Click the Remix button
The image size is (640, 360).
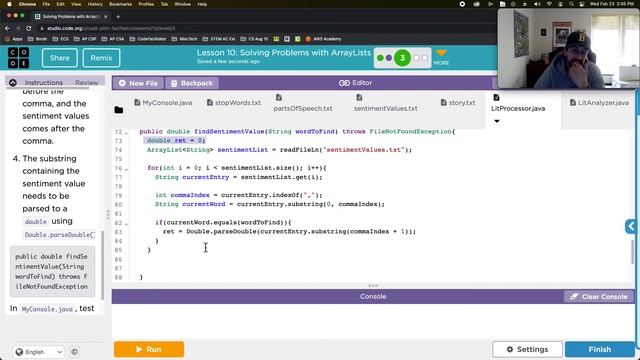(101, 58)
